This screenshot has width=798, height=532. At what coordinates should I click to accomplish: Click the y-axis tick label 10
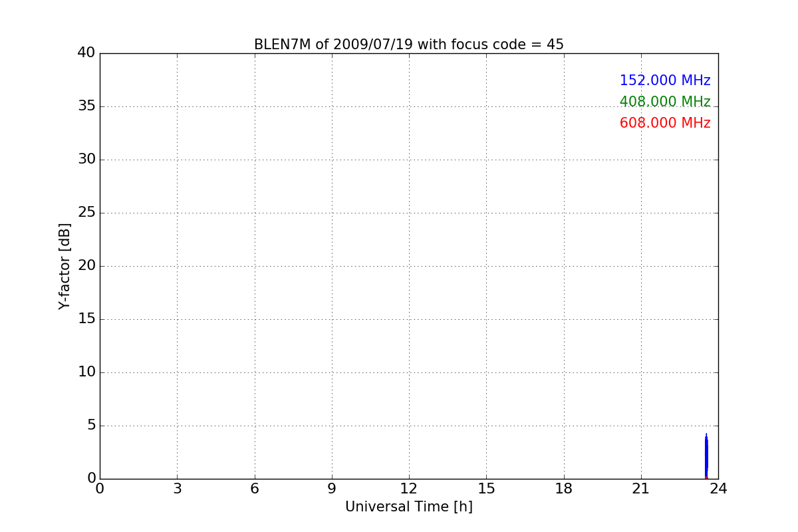86,372
